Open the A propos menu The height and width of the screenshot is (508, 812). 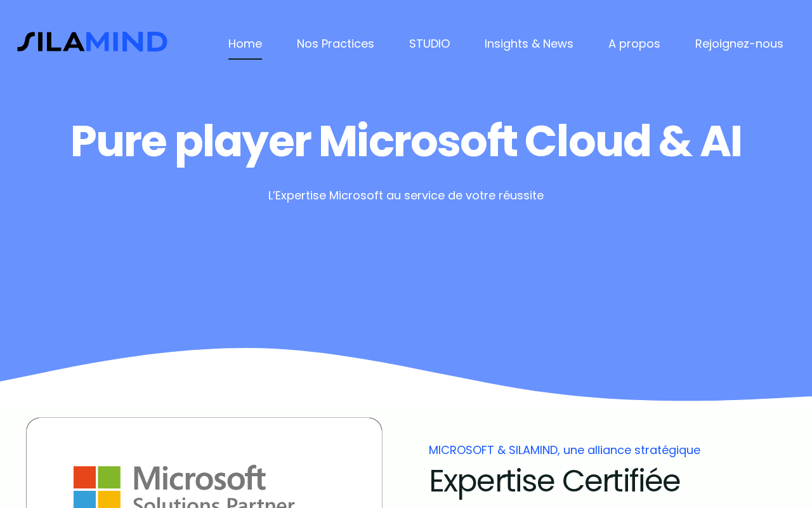pos(634,44)
